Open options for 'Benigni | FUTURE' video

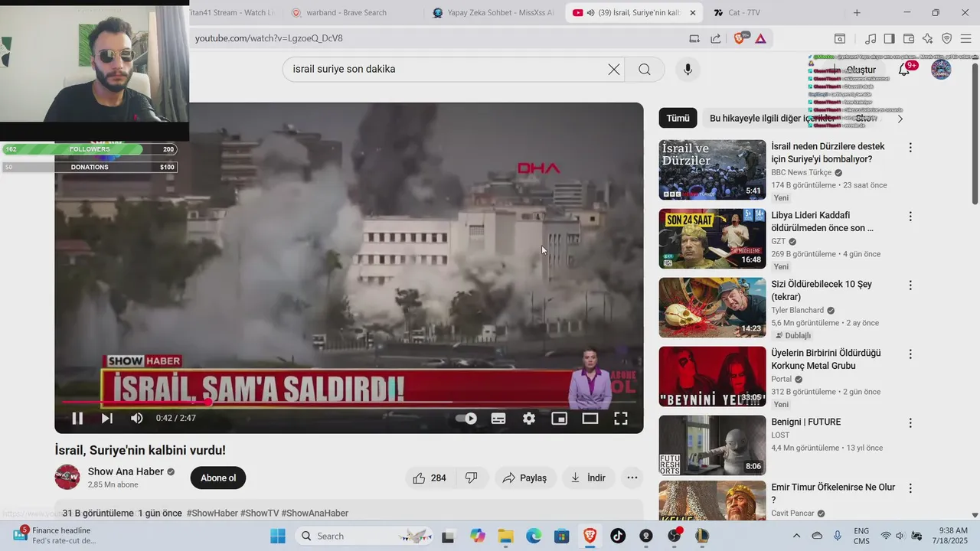(x=910, y=423)
